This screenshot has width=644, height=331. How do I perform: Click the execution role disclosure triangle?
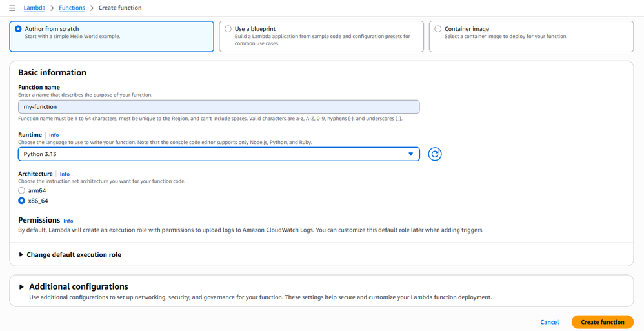[21, 255]
